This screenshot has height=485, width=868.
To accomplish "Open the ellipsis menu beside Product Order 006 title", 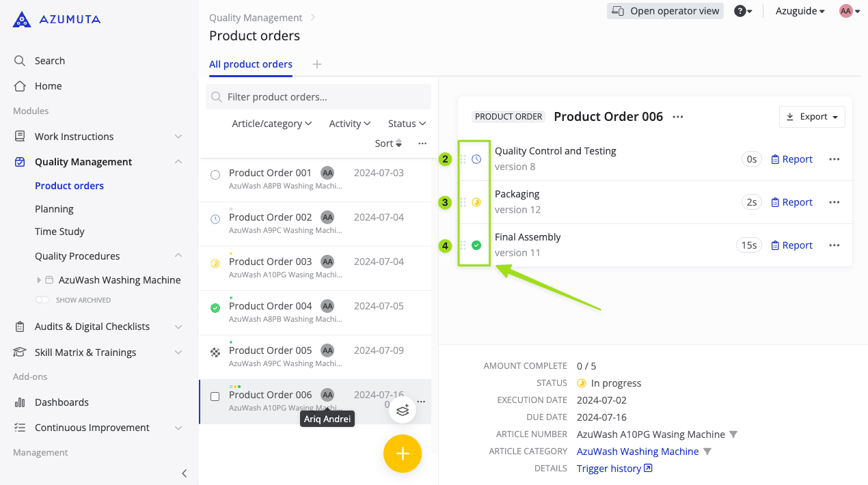I will click(677, 117).
